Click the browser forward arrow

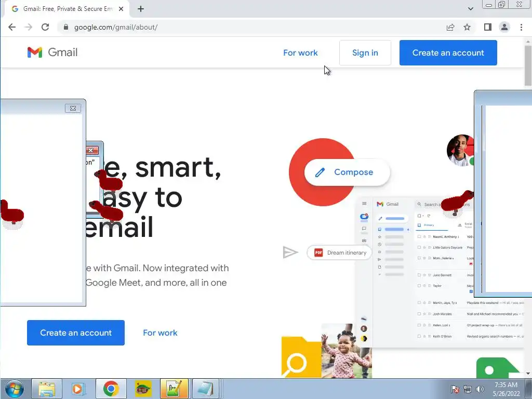click(x=29, y=27)
